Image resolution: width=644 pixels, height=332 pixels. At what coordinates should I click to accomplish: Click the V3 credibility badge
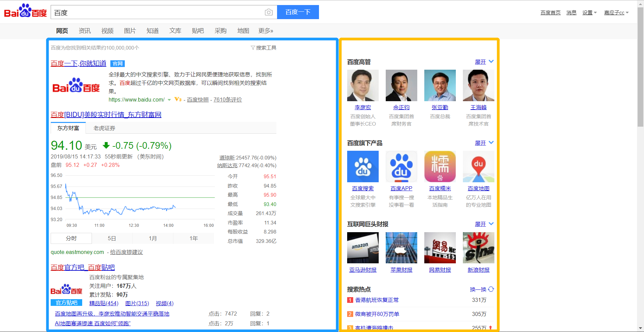pos(178,99)
